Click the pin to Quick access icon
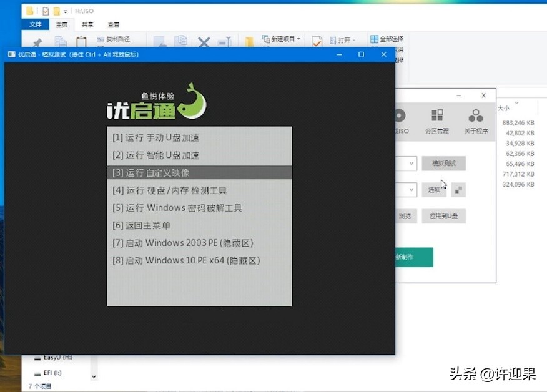547x392 pixels. [37, 42]
